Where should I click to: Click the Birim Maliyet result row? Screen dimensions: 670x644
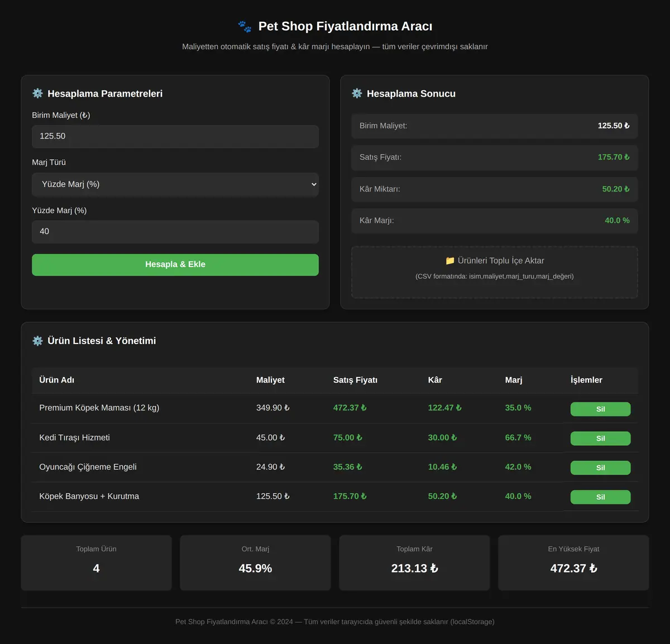click(x=495, y=126)
